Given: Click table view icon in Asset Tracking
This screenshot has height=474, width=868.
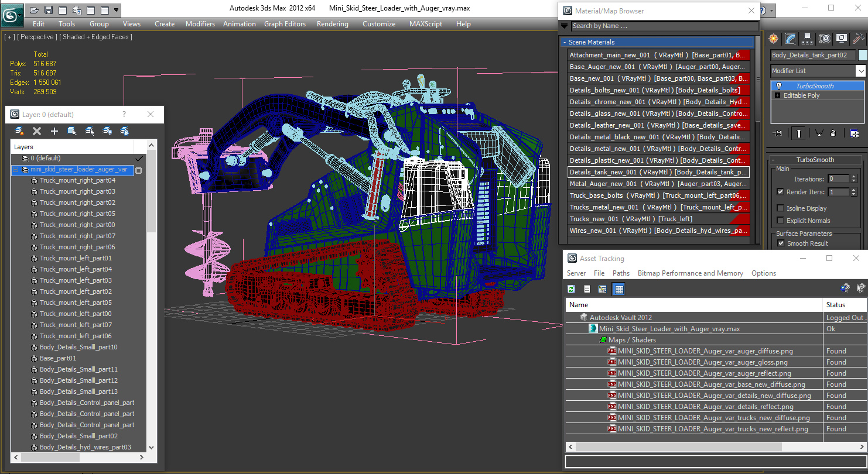Looking at the screenshot, I should click(618, 289).
